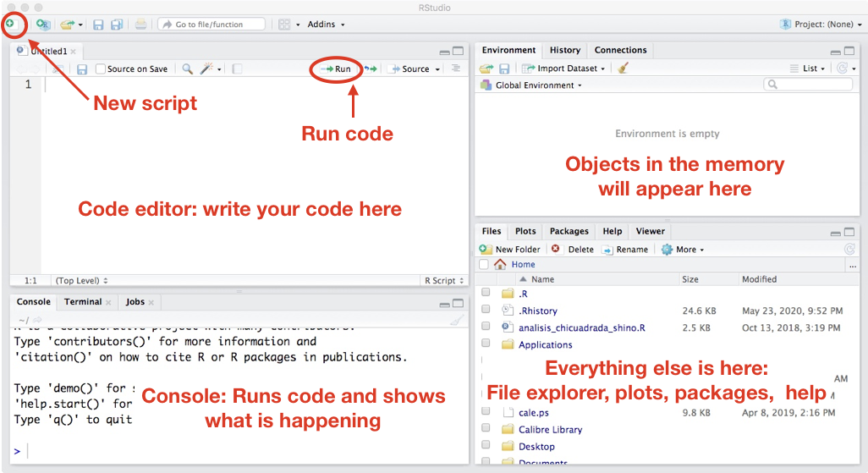Viewport: 868px width, 473px height.
Task: Maximize the Console pane
Action: [x=458, y=303]
